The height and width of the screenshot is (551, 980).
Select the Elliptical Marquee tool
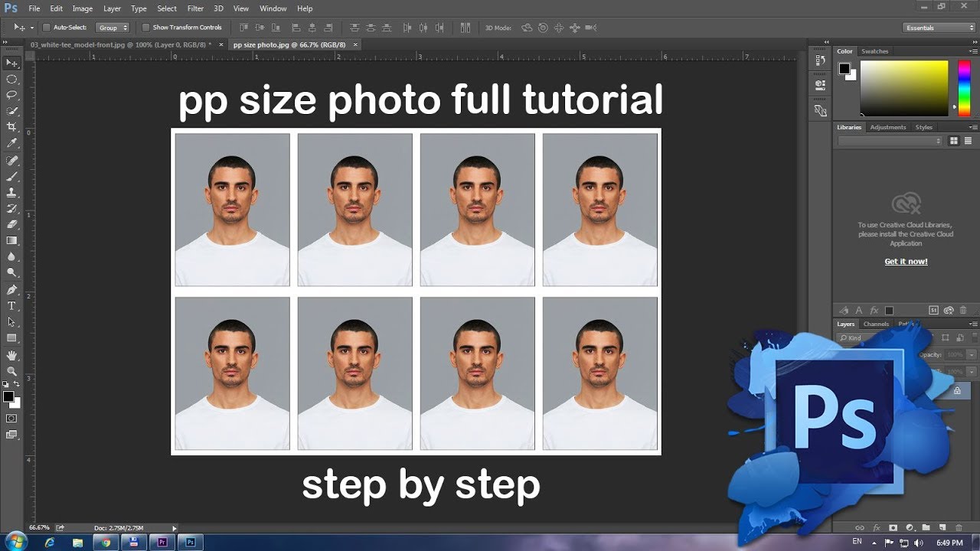point(11,79)
